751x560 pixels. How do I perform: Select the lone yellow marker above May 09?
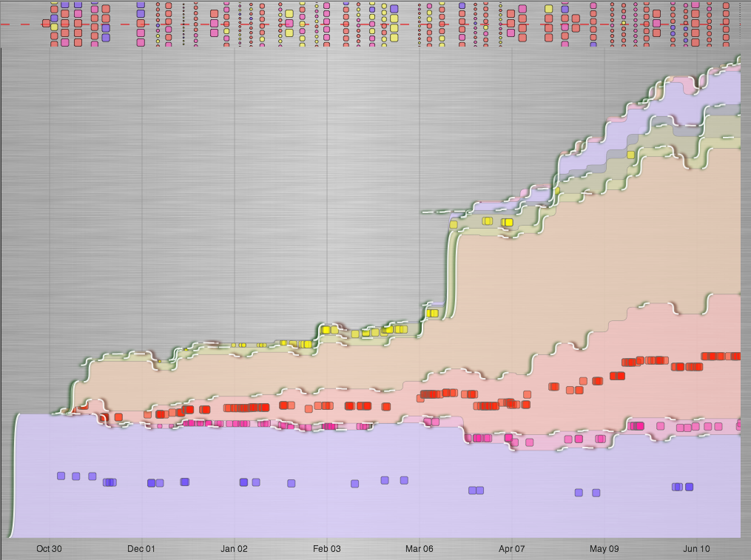tap(630, 155)
